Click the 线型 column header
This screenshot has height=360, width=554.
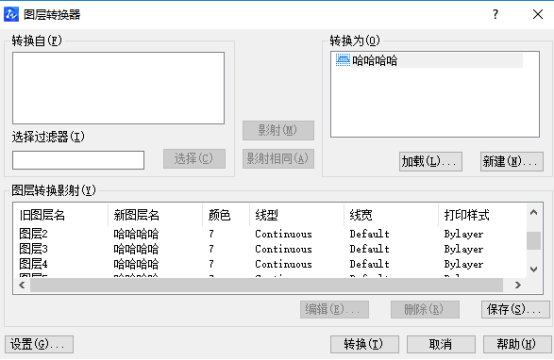click(296, 215)
